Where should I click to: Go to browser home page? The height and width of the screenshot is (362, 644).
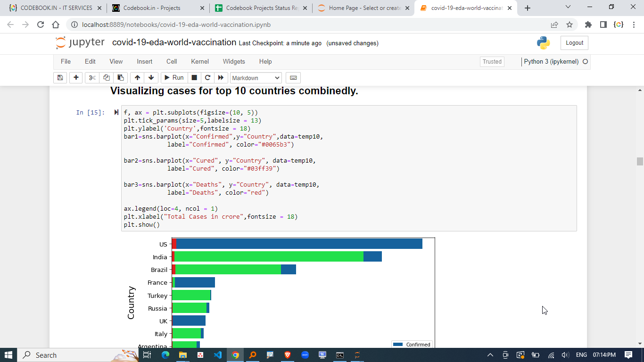click(x=56, y=25)
